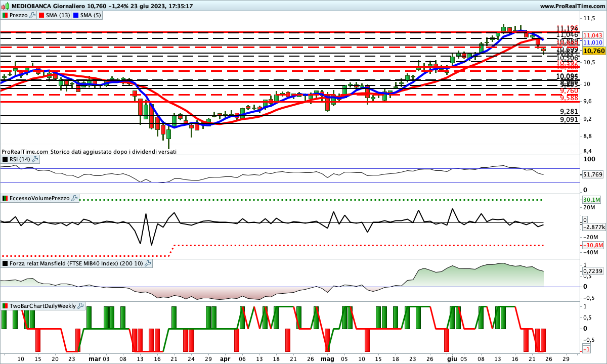This screenshot has height=364, width=607.
Task: Click the 11,5 price axis label
Action: pyautogui.click(x=589, y=19)
